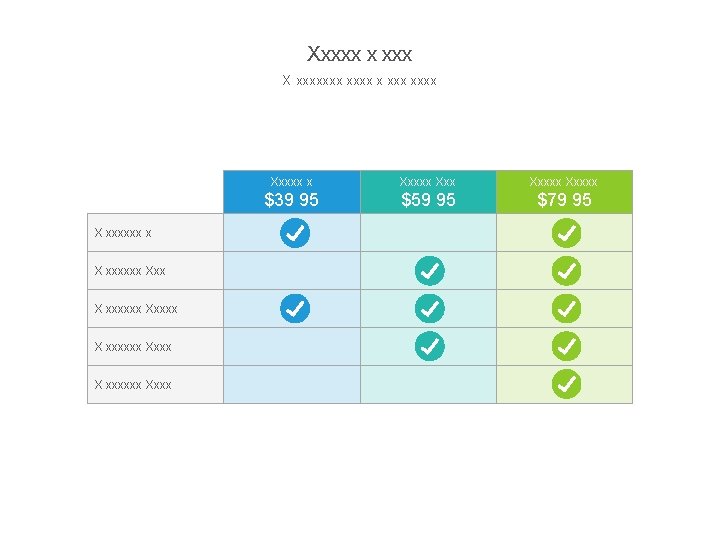
Task: Click green checkmark in fourth feature row
Action: coord(565,346)
